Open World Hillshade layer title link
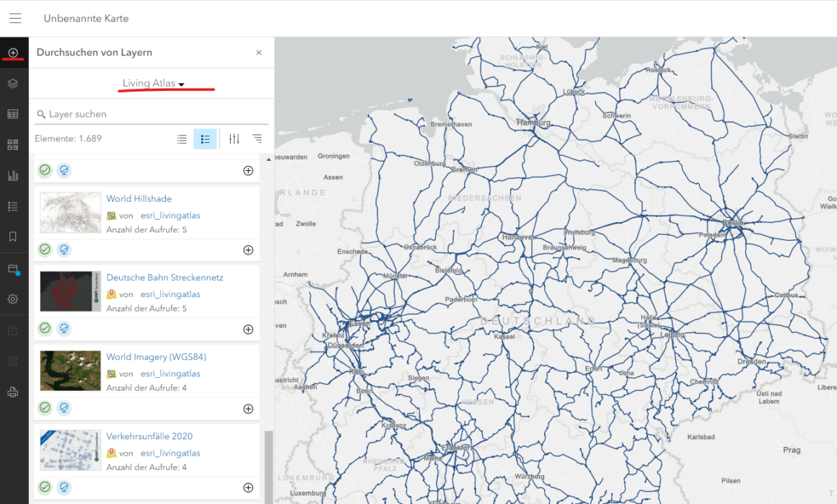The image size is (837, 504). coord(139,198)
